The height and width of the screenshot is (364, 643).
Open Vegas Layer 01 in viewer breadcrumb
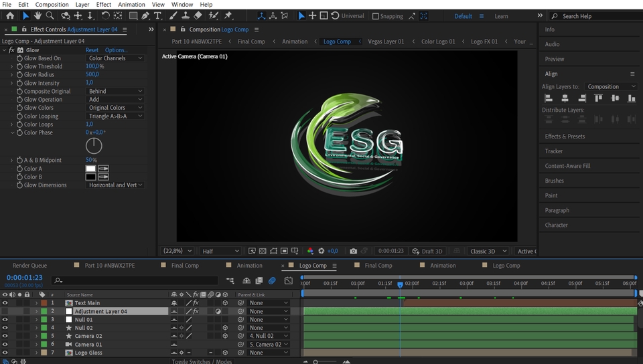pyautogui.click(x=386, y=41)
